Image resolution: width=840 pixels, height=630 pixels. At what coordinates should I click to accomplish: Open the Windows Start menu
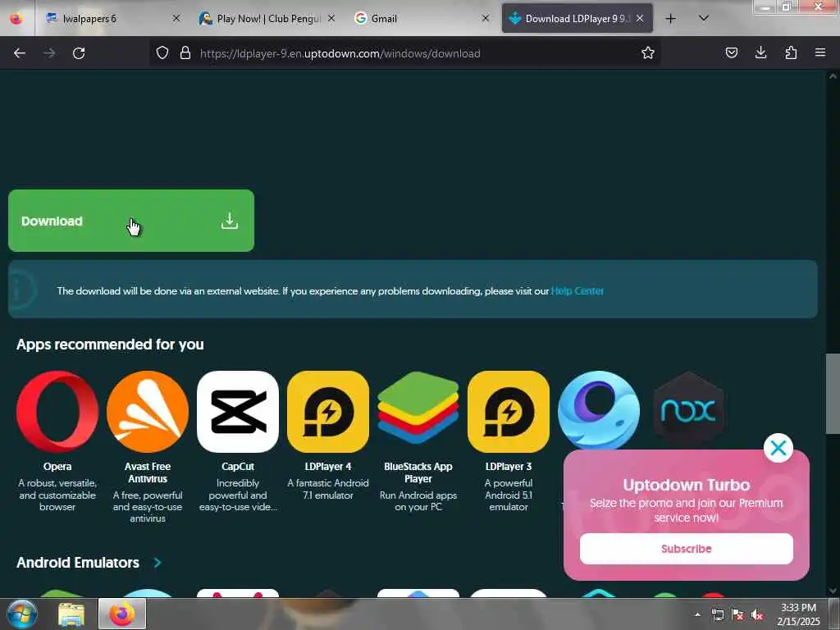click(x=22, y=614)
